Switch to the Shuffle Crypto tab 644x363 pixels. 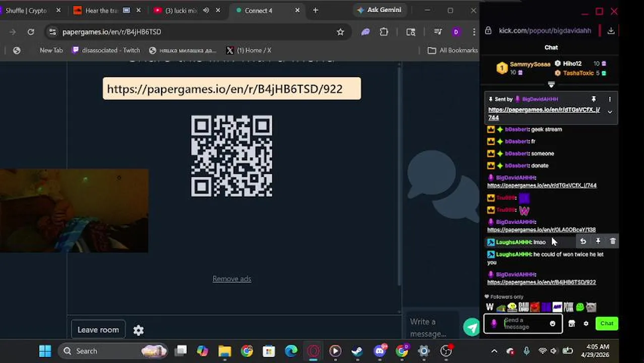coord(26,11)
